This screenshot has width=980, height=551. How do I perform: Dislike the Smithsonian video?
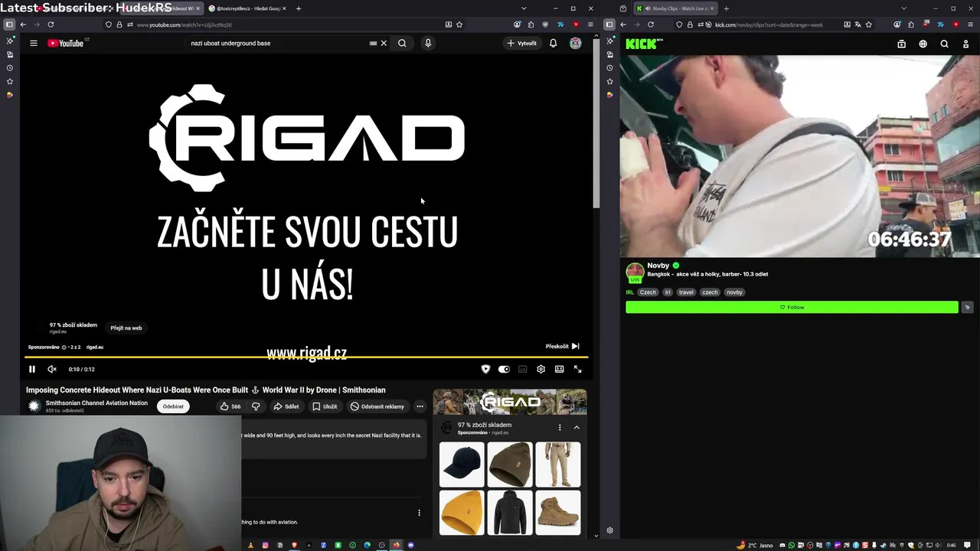pyautogui.click(x=256, y=406)
